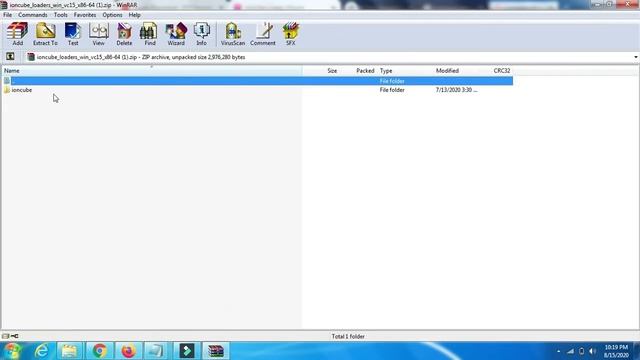Open File Explorer from taskbar
The height and width of the screenshot is (360, 640).
pyautogui.click(x=70, y=351)
